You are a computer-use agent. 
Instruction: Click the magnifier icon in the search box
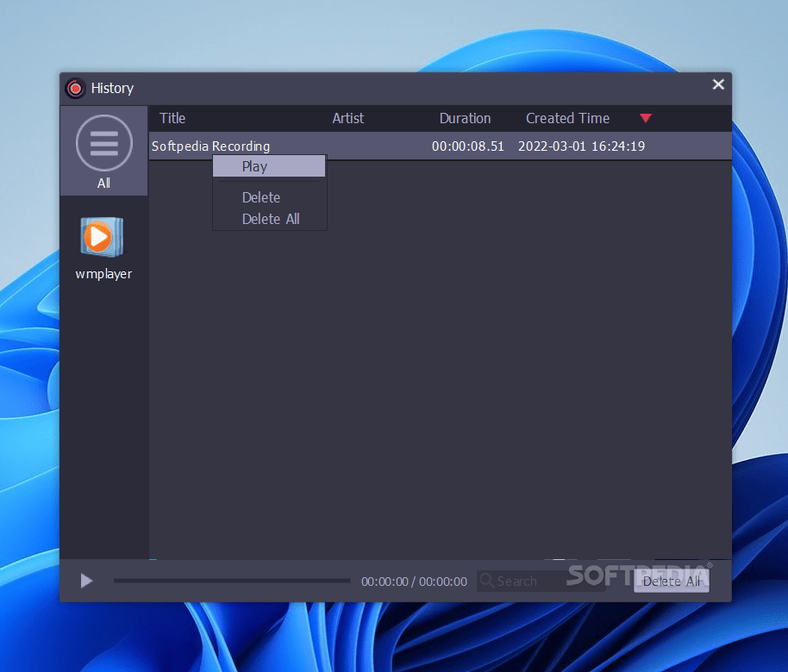[488, 581]
